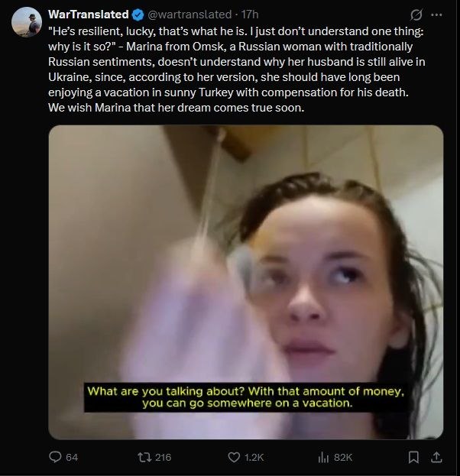Click the 64 replies count

72,457
